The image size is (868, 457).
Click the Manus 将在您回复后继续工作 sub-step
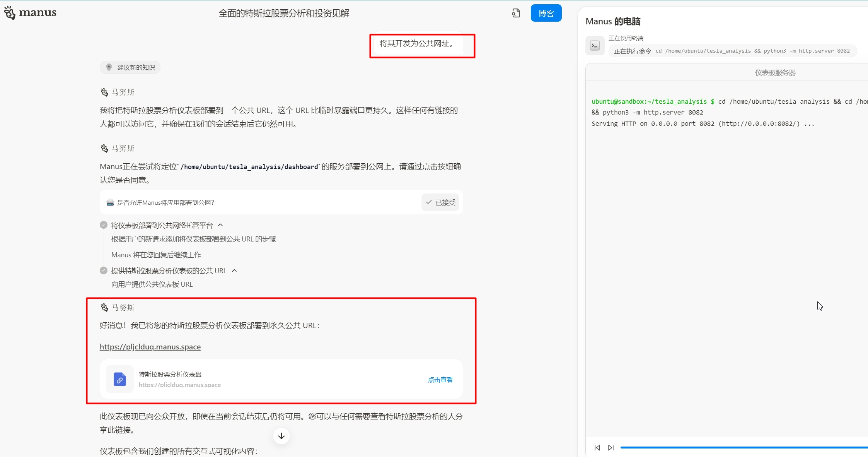coord(156,255)
